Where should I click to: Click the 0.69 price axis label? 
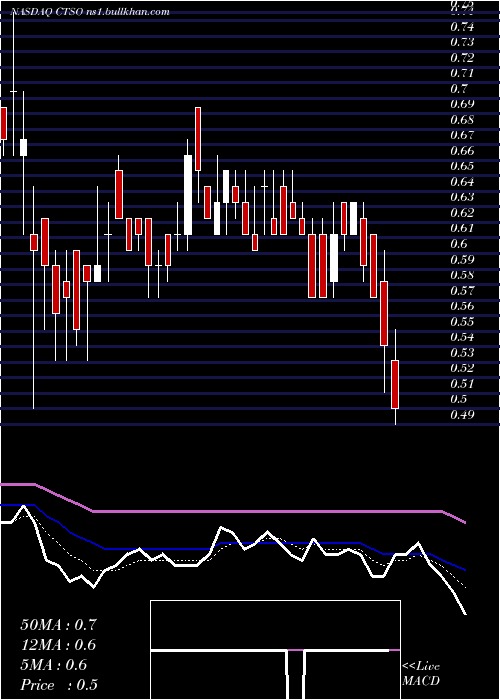coord(462,104)
